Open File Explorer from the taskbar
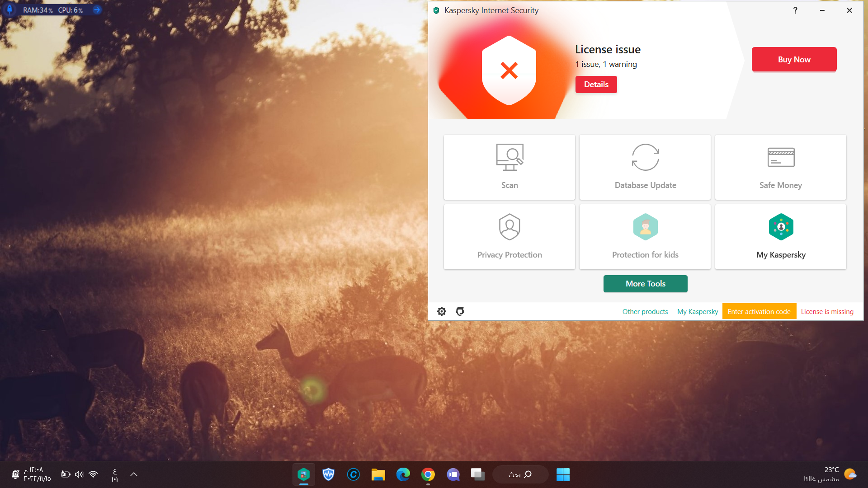The width and height of the screenshot is (868, 488). (x=378, y=474)
